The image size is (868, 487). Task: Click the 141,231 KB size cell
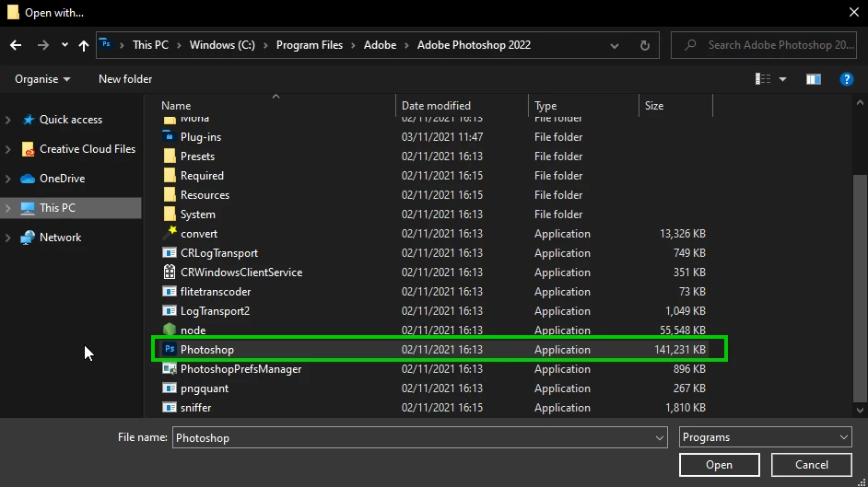(680, 349)
